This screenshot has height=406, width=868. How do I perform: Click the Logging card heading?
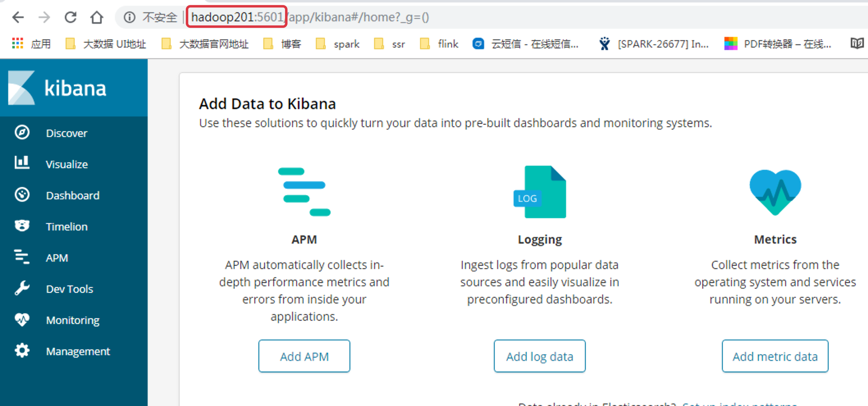click(540, 239)
